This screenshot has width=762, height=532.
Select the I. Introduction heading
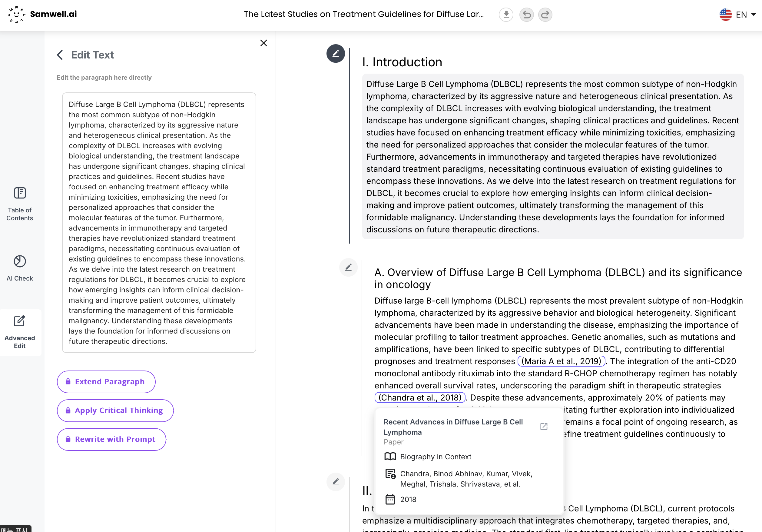pos(402,62)
